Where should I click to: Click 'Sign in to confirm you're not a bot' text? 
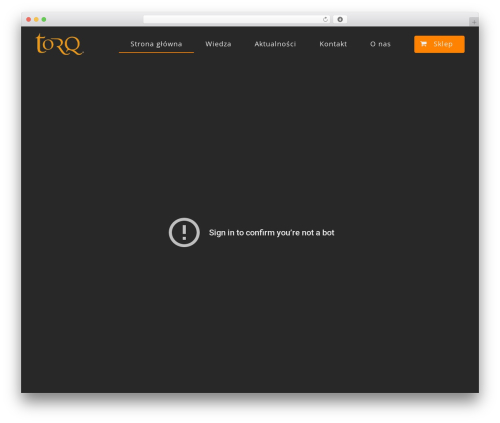(x=271, y=233)
